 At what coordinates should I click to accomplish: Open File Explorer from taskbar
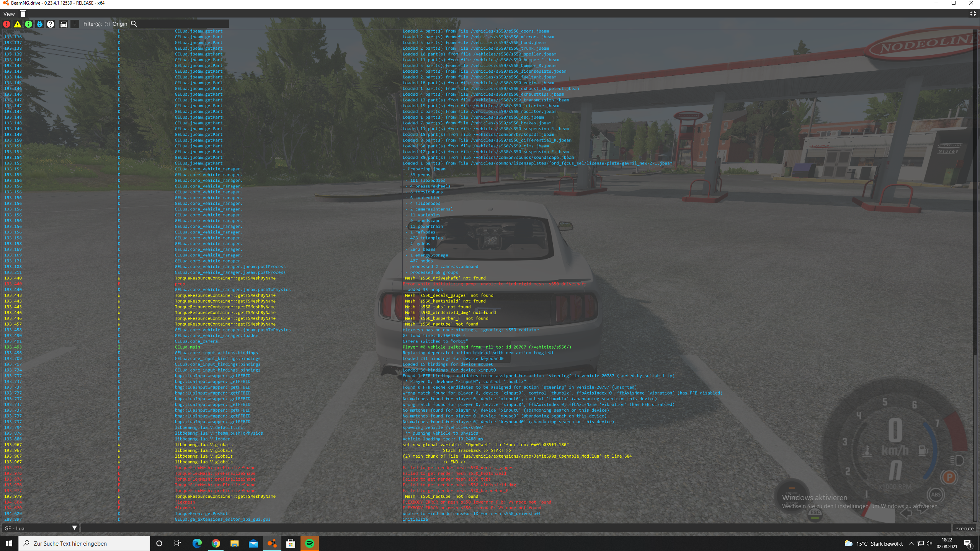point(234,543)
